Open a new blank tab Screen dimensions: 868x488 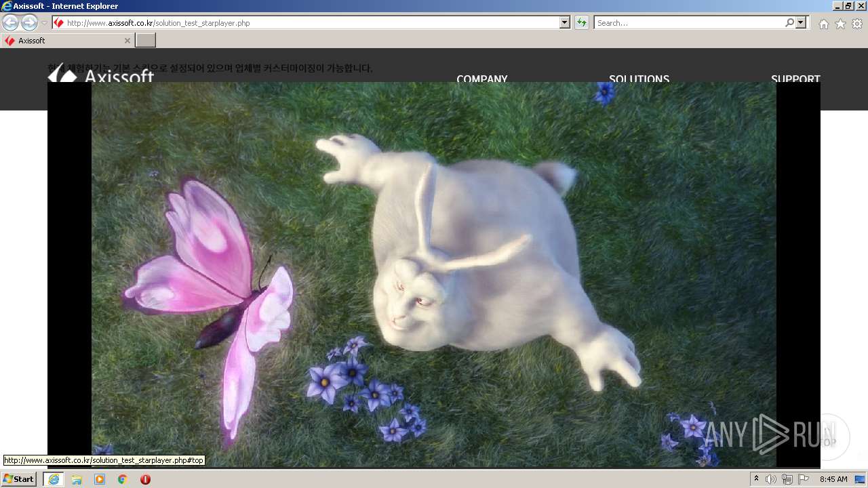coord(146,41)
